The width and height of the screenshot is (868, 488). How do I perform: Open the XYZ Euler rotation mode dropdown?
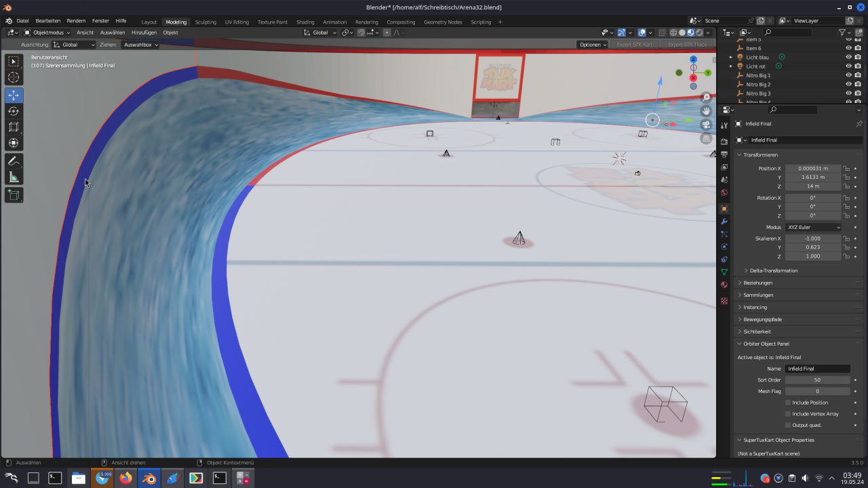813,227
